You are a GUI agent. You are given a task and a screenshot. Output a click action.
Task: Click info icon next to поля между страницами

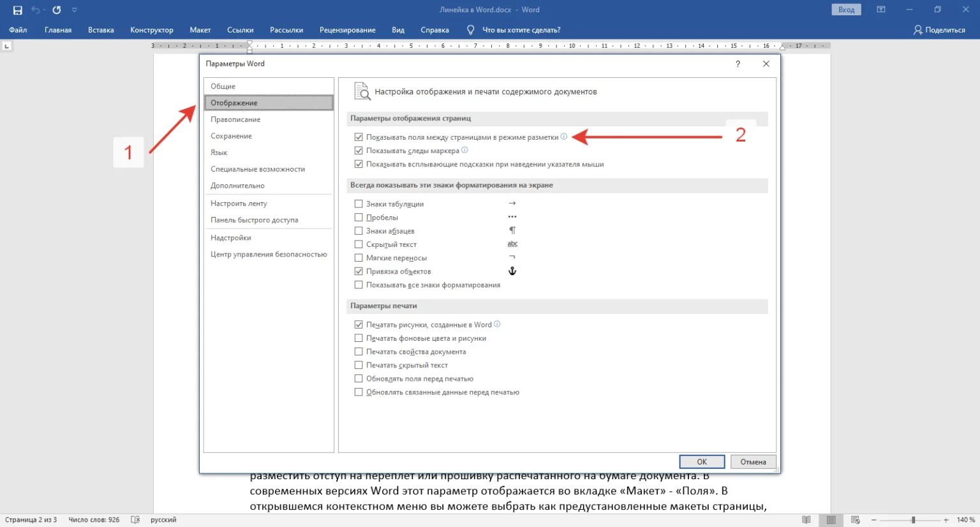pos(564,137)
